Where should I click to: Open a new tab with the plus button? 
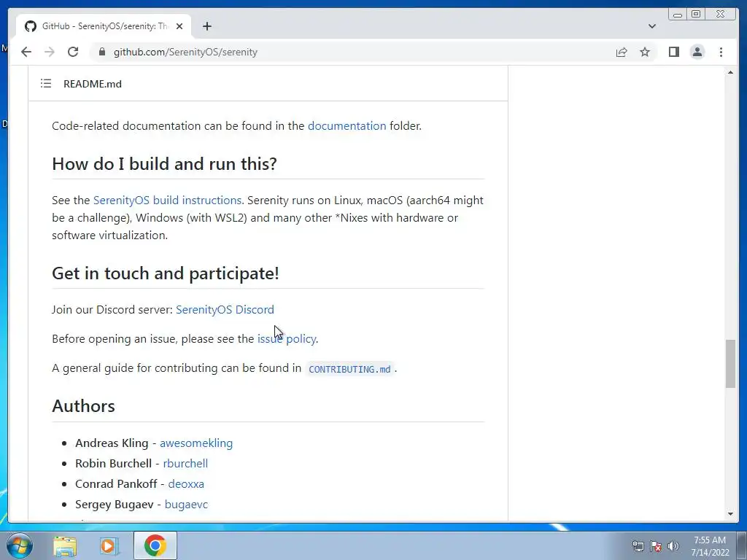point(206,26)
